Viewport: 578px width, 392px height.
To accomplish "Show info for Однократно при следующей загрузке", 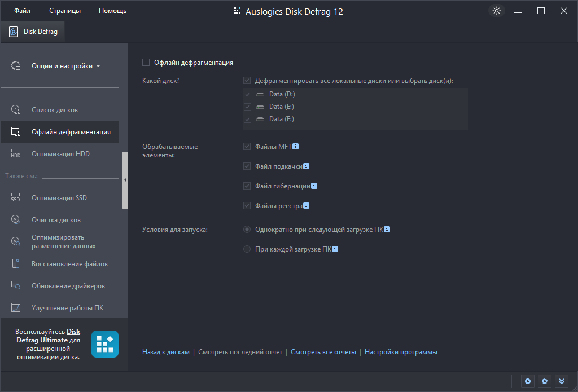I will tap(387, 230).
